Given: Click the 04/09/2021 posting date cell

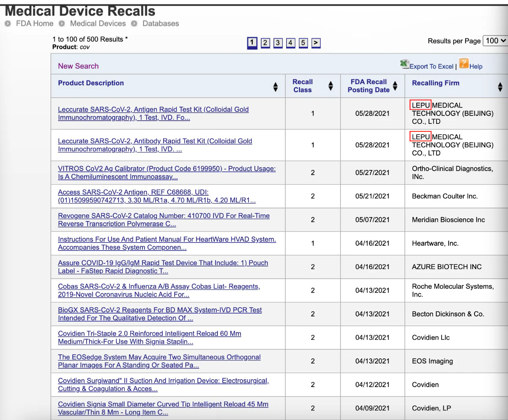Looking at the screenshot, I should coord(372,408).
